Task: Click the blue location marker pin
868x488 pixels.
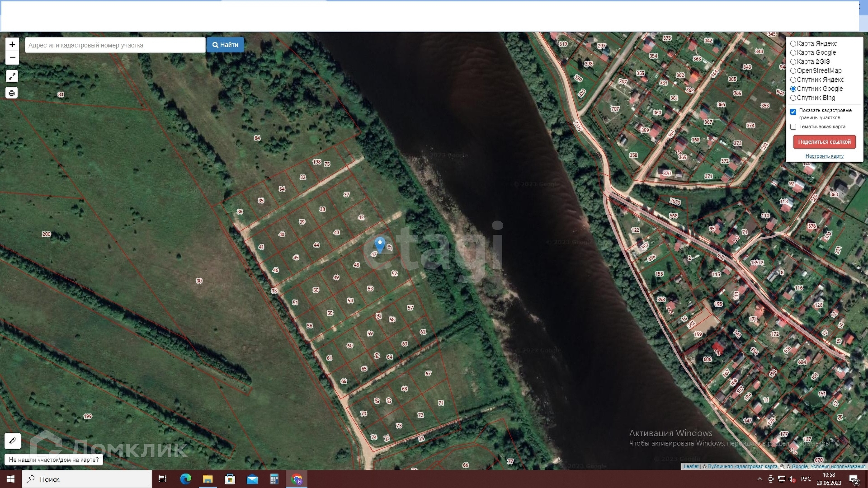Action: (x=380, y=244)
